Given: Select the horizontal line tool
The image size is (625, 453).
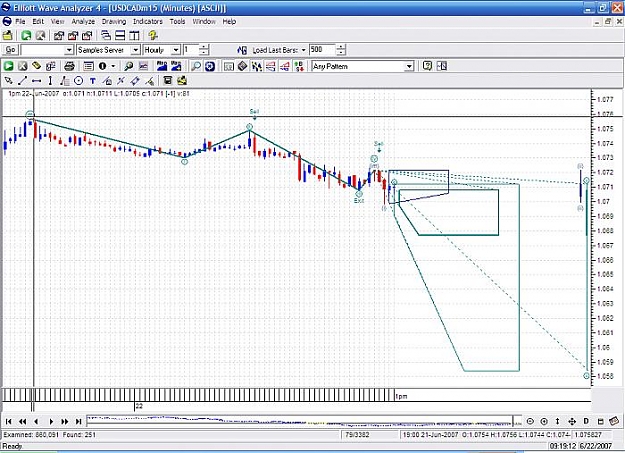Looking at the screenshot, I should tap(36, 81).
